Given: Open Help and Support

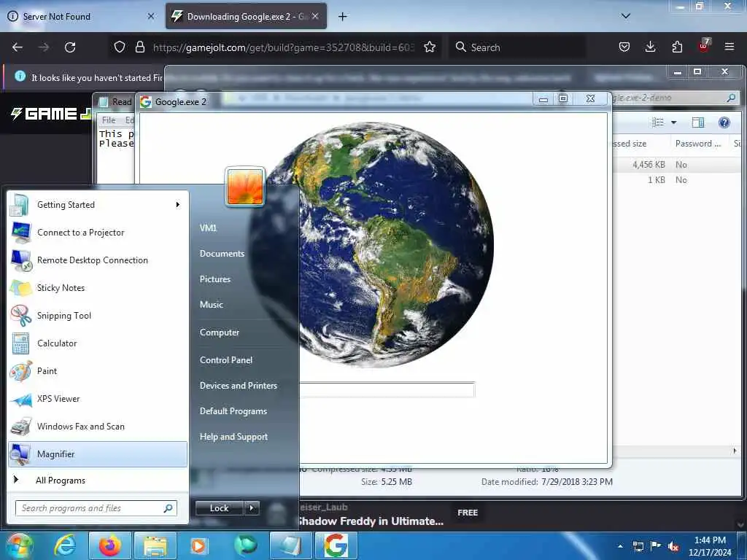Looking at the screenshot, I should [x=233, y=437].
